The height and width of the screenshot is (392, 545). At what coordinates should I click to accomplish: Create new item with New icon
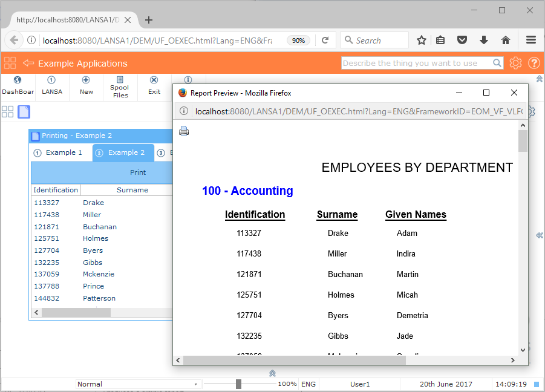(86, 86)
